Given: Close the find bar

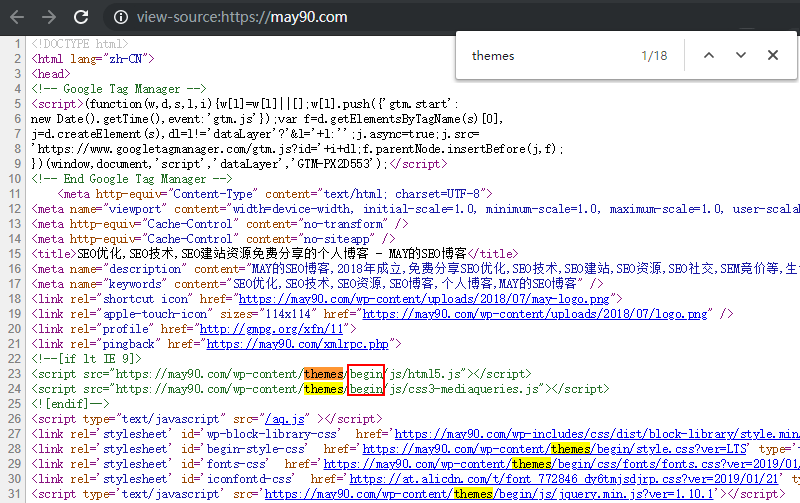Looking at the screenshot, I should 773,56.
